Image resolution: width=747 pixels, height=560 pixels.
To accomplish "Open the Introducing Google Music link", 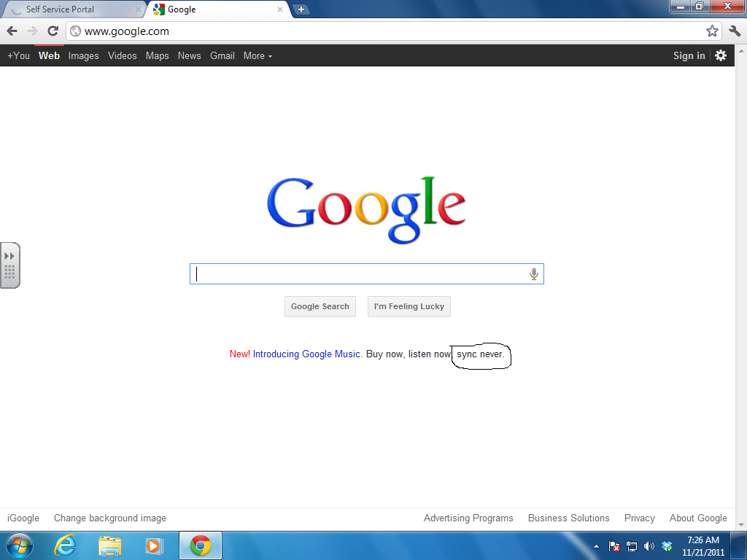I will (x=306, y=354).
